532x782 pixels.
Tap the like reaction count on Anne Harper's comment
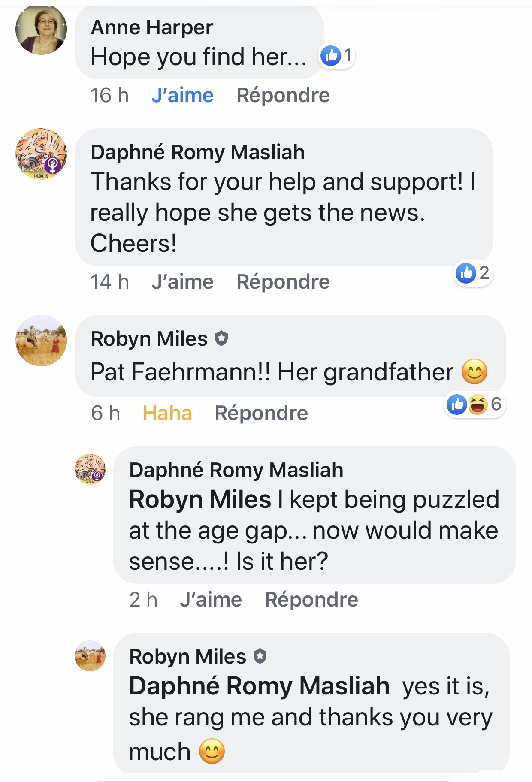point(337,56)
